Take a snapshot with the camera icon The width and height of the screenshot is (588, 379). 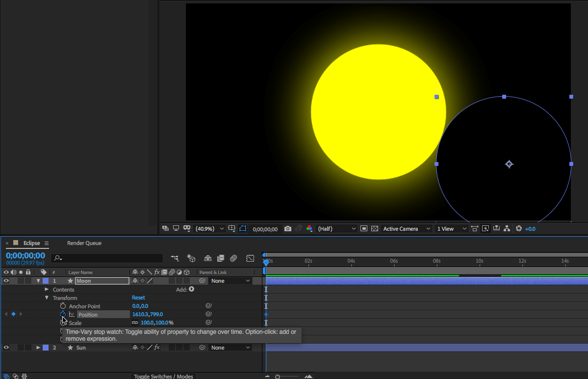pos(288,229)
